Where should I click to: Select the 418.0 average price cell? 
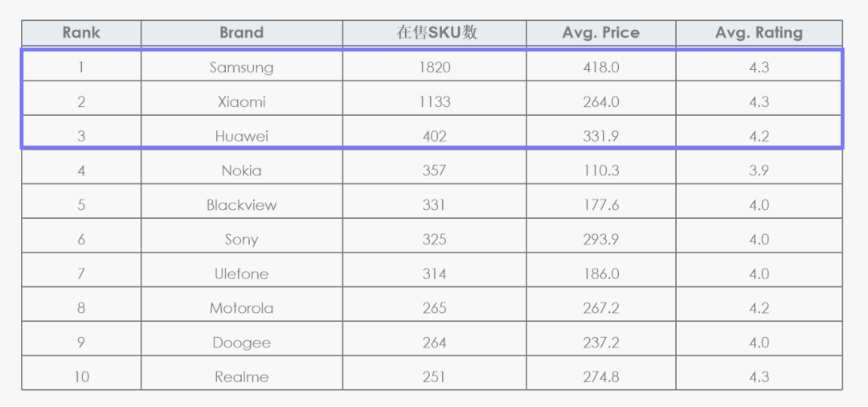pos(601,67)
